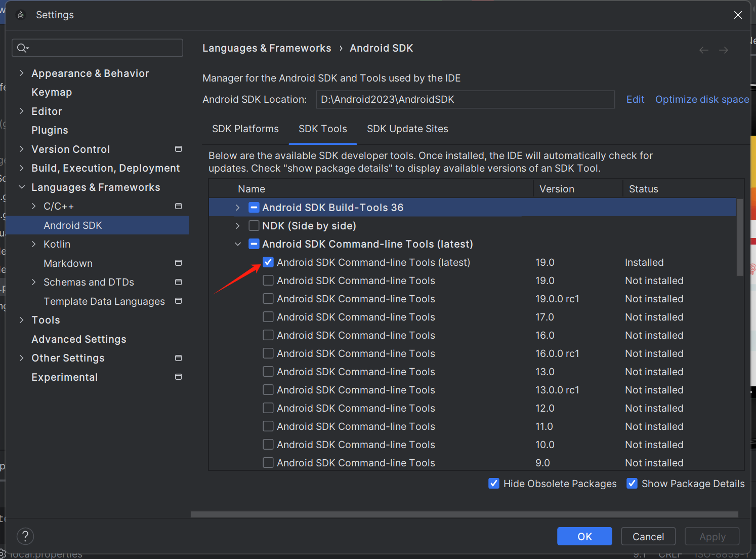Open Experimental settings page

point(64,377)
